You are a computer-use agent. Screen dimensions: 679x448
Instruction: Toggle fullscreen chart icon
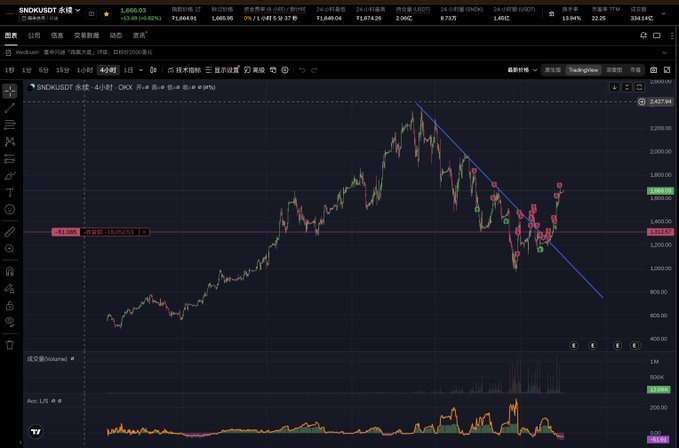click(667, 70)
